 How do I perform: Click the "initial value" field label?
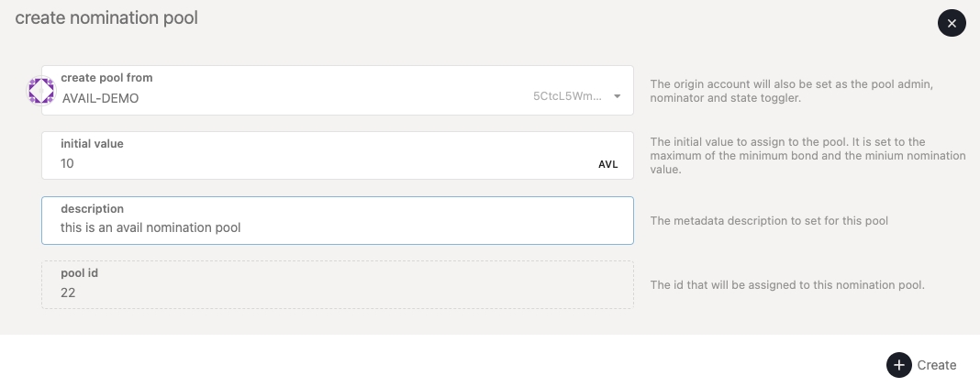coord(92,144)
